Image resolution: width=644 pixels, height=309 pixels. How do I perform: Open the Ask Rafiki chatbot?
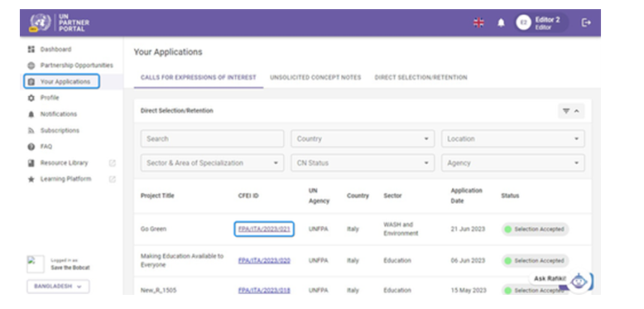(x=579, y=282)
